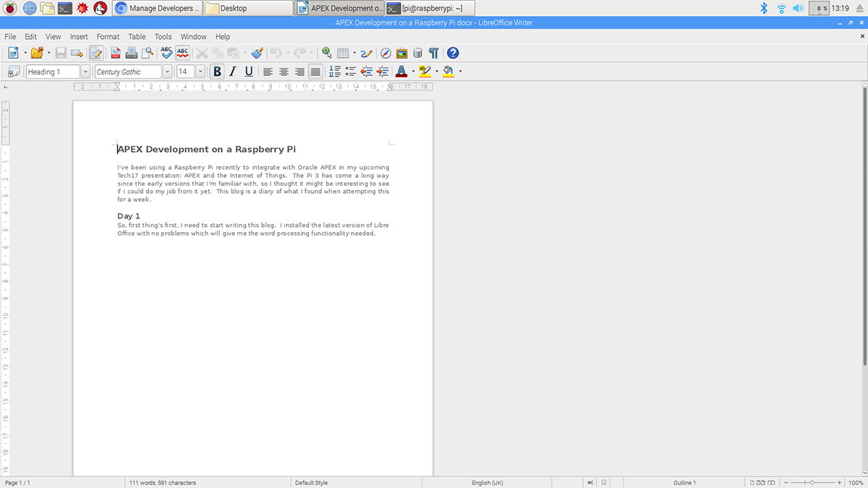Click the Save document icon
This screenshot has width=868, height=488.
click(61, 53)
